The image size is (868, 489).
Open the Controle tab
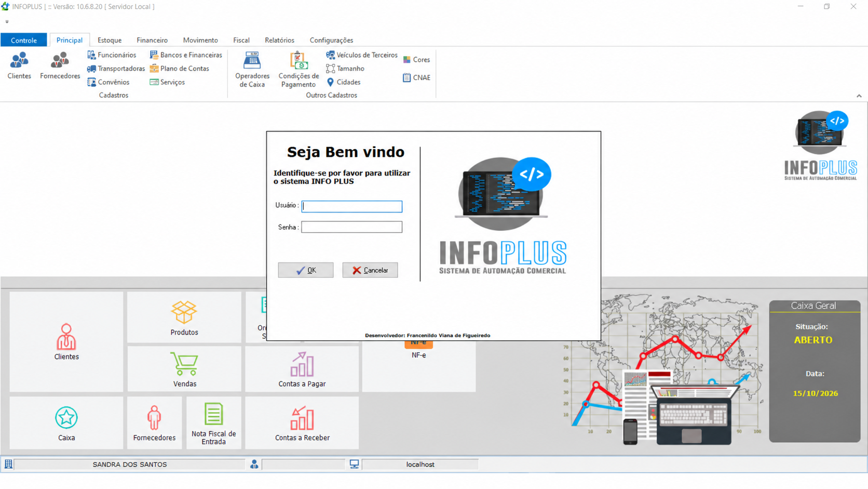point(24,40)
